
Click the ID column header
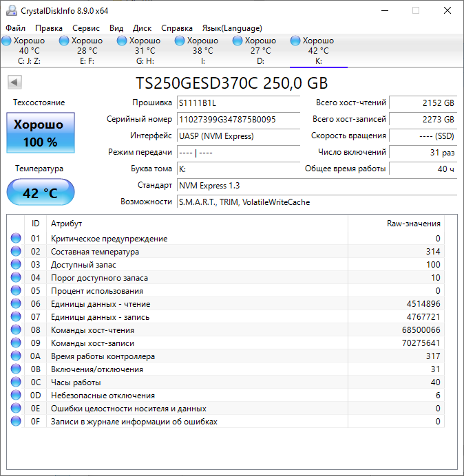[x=36, y=224]
